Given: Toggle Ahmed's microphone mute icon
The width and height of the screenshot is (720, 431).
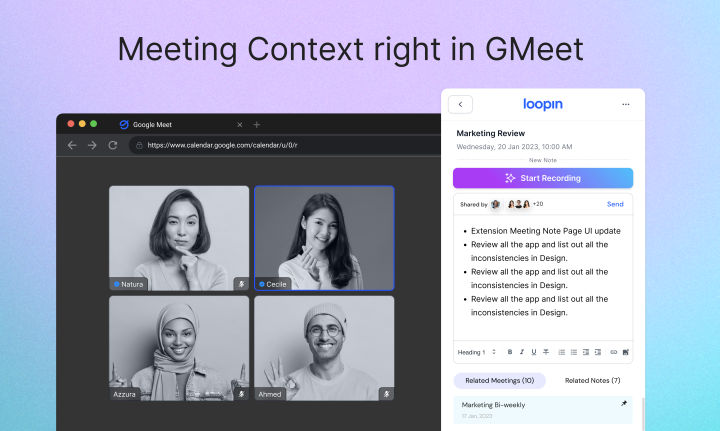Looking at the screenshot, I should [x=386, y=394].
